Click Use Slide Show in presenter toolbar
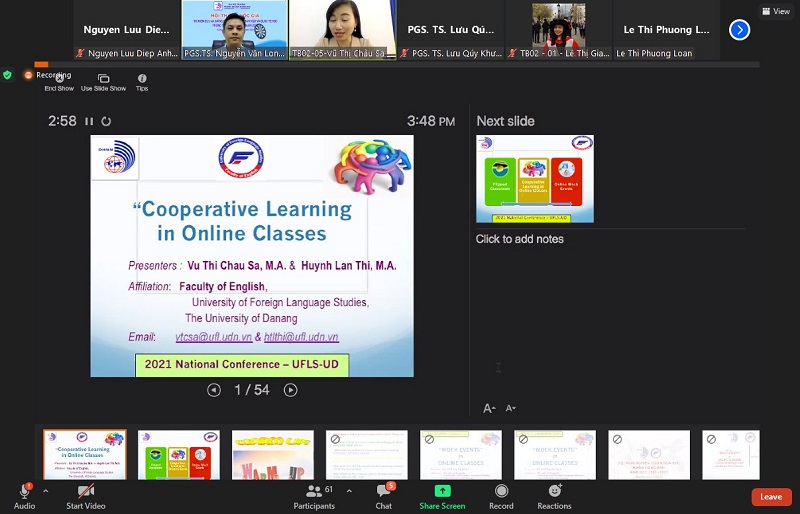The width and height of the screenshot is (800, 514). click(x=103, y=79)
